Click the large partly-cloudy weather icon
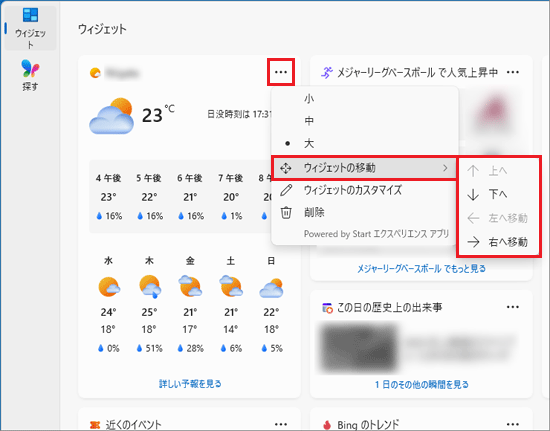 pos(112,116)
